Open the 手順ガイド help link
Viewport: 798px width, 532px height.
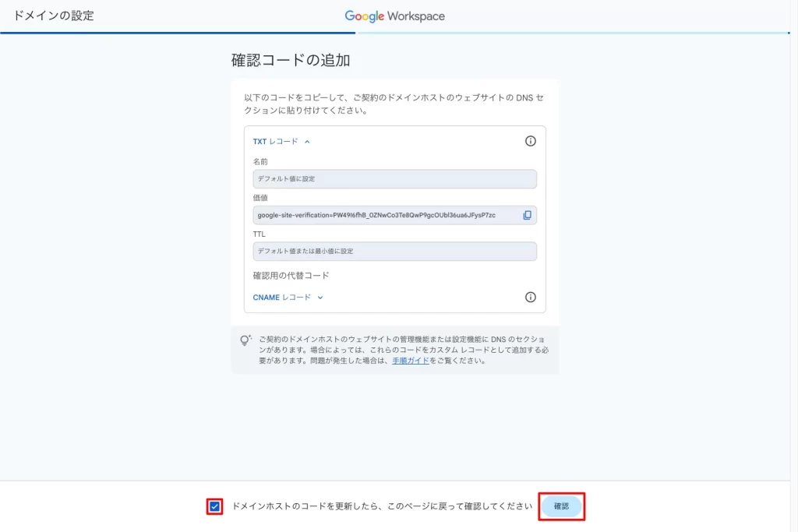coord(411,359)
